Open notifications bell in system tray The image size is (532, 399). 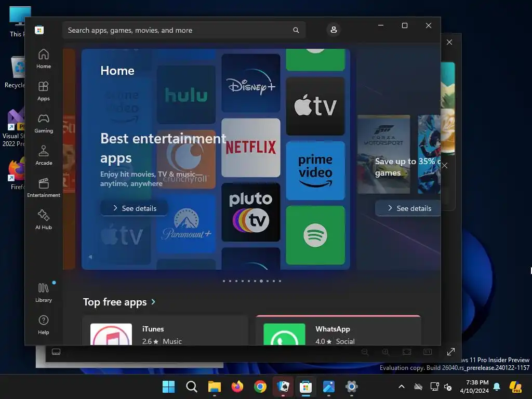pos(497,387)
